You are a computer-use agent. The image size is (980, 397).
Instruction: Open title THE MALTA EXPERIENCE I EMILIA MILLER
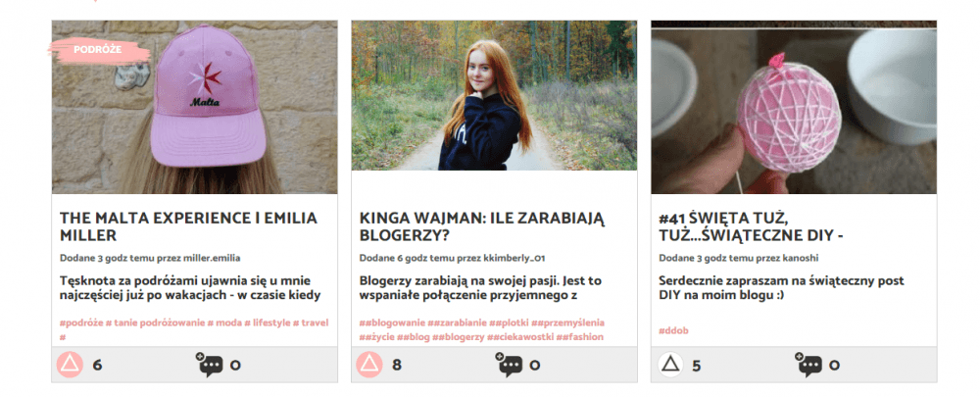189,227
